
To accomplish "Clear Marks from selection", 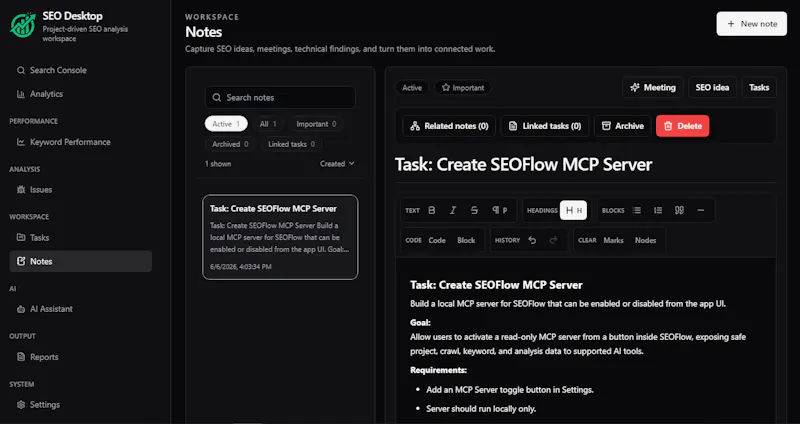I will tap(613, 240).
